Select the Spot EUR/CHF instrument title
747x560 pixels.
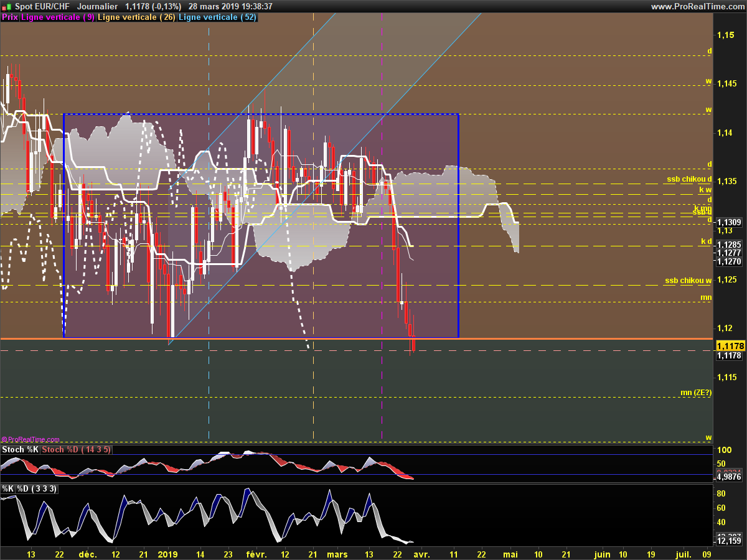42,6
